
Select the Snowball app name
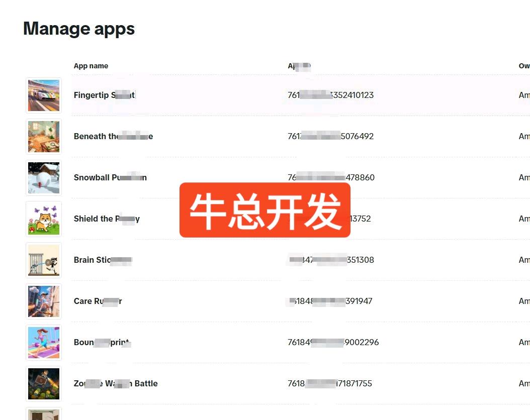(x=110, y=177)
